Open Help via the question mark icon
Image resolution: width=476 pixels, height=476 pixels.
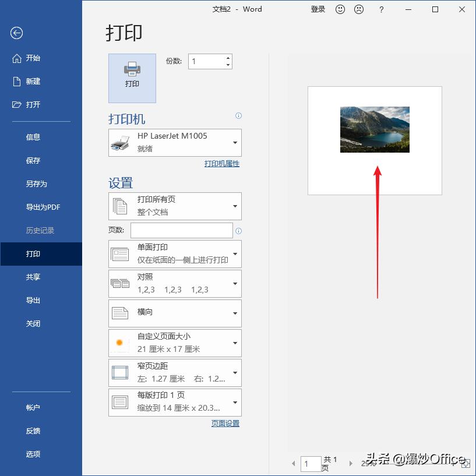(381, 9)
